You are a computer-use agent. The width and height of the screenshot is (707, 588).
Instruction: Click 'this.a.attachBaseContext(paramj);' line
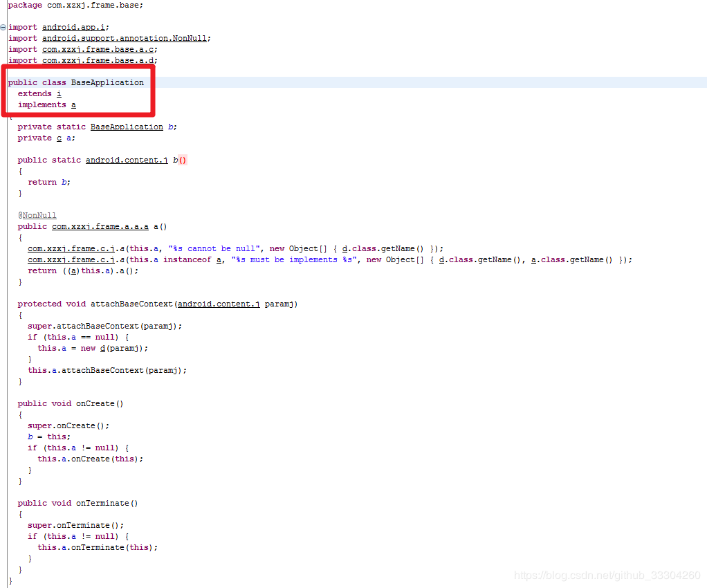(x=107, y=370)
